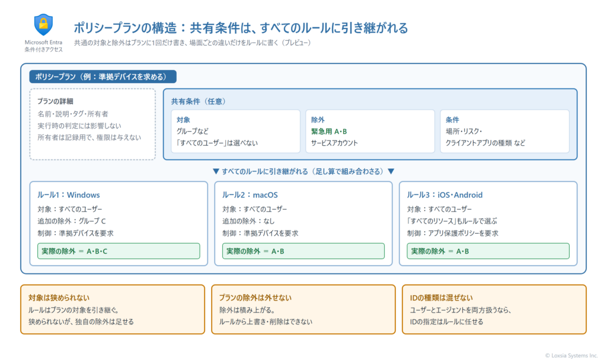Select the 'ポリシープラン（例：準拠デバイスを求める）' label
The height and width of the screenshot is (364, 607).
pos(103,76)
